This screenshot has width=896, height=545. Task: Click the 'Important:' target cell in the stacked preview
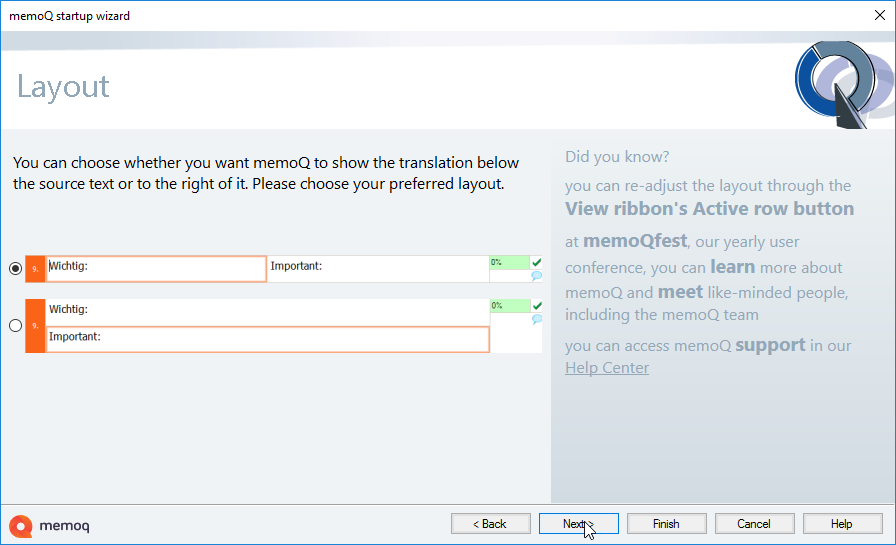click(x=267, y=339)
